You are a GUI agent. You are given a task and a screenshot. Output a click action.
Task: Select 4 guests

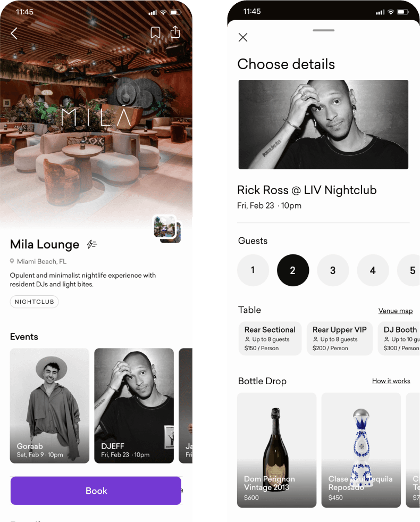[373, 270]
